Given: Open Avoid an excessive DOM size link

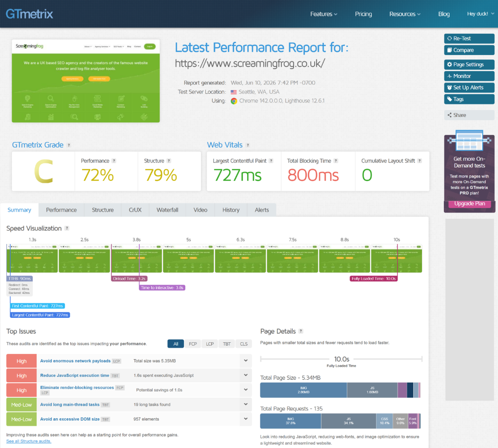Looking at the screenshot, I should [x=70, y=419].
